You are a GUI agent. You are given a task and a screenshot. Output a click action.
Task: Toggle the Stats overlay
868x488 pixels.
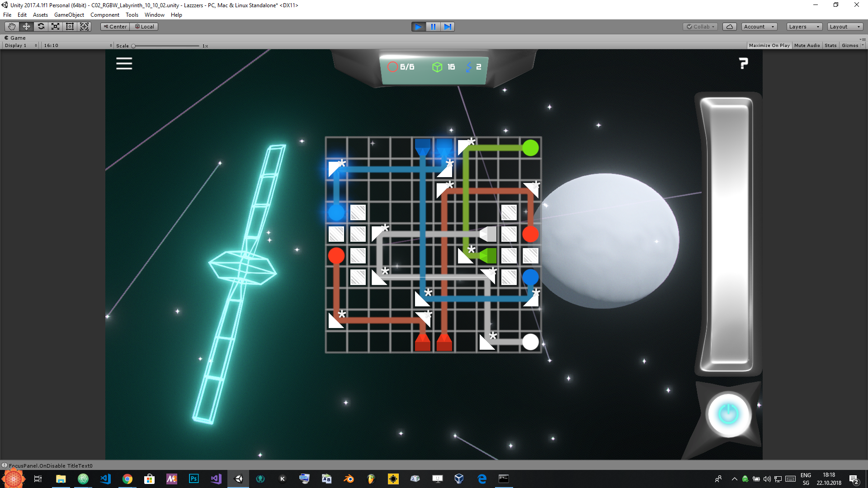pos(830,45)
